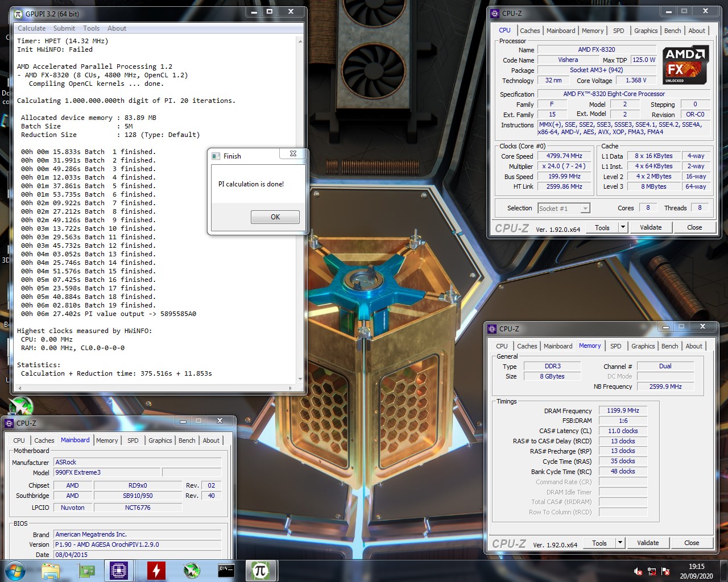The height and width of the screenshot is (582, 728).
Task: Click the GPUPI vertical scrollbar up arrow
Action: pyautogui.click(x=300, y=41)
